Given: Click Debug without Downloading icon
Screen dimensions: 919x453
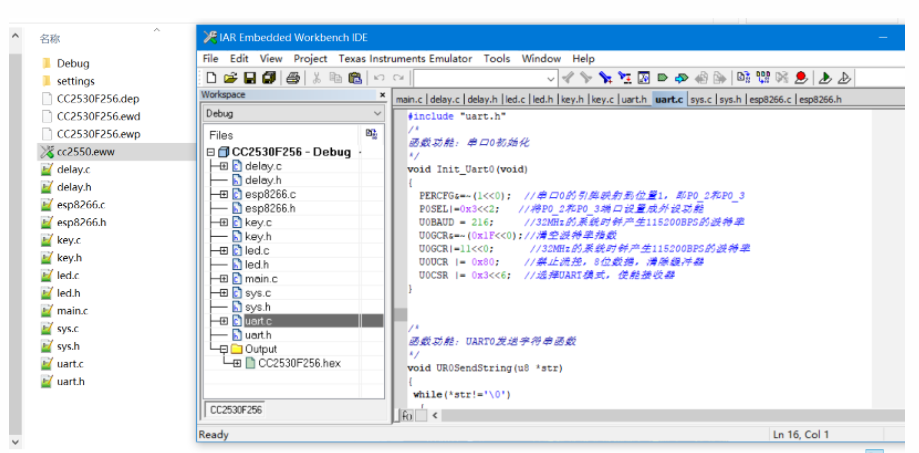Looking at the screenshot, I should point(844,77).
